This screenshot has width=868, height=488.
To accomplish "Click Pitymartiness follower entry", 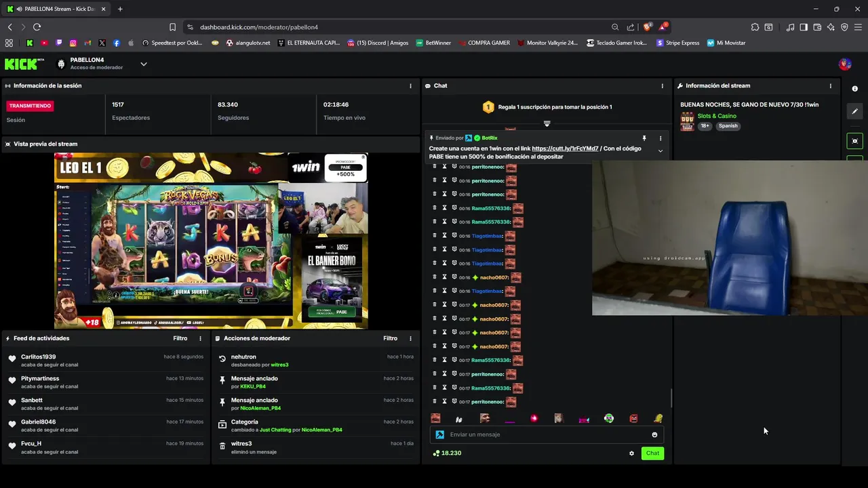I will pos(40,379).
